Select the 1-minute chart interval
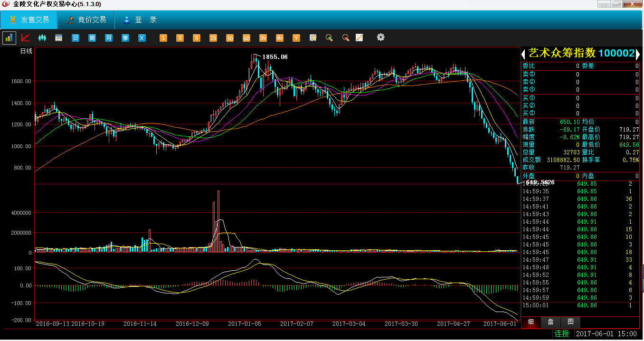Screen dimensions: 644x341 pos(163,38)
